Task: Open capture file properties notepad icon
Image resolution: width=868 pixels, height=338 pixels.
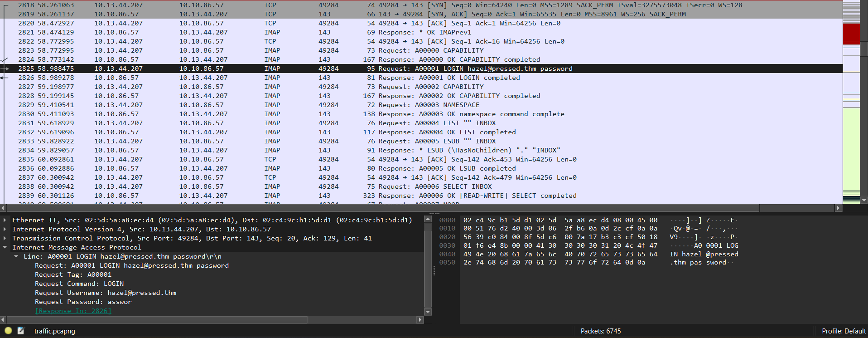Action: pos(21,331)
